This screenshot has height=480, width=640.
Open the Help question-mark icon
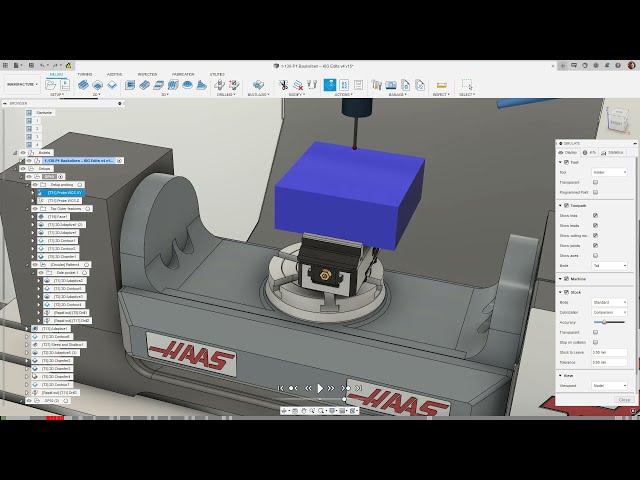pos(618,65)
